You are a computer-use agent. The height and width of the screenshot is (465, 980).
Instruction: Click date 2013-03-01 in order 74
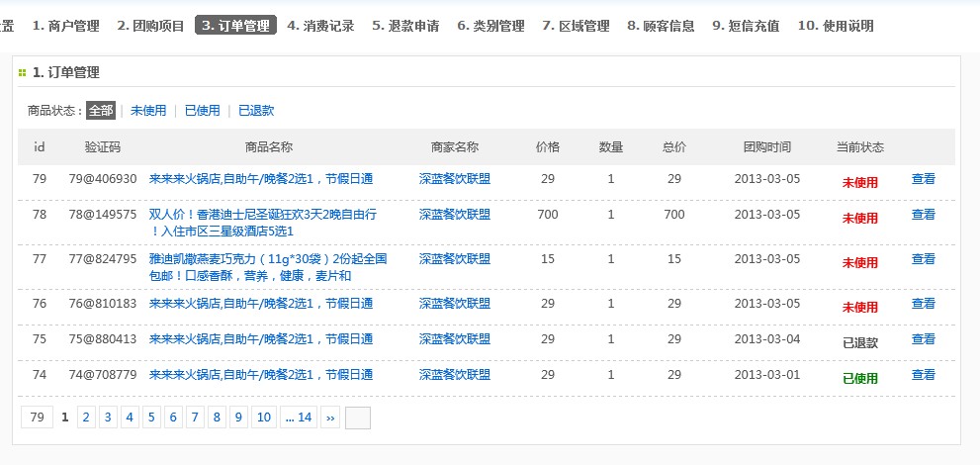click(766, 374)
